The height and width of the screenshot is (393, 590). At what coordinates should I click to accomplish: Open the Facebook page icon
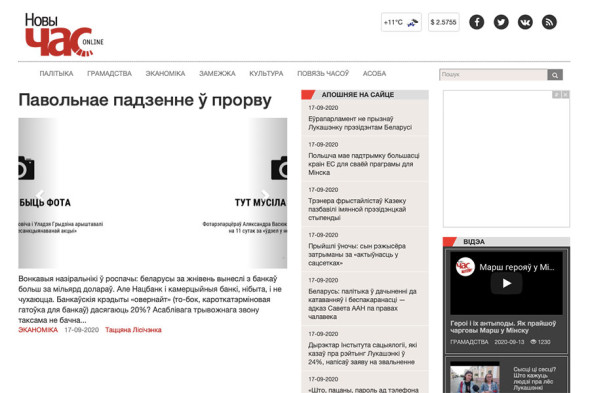tap(476, 22)
